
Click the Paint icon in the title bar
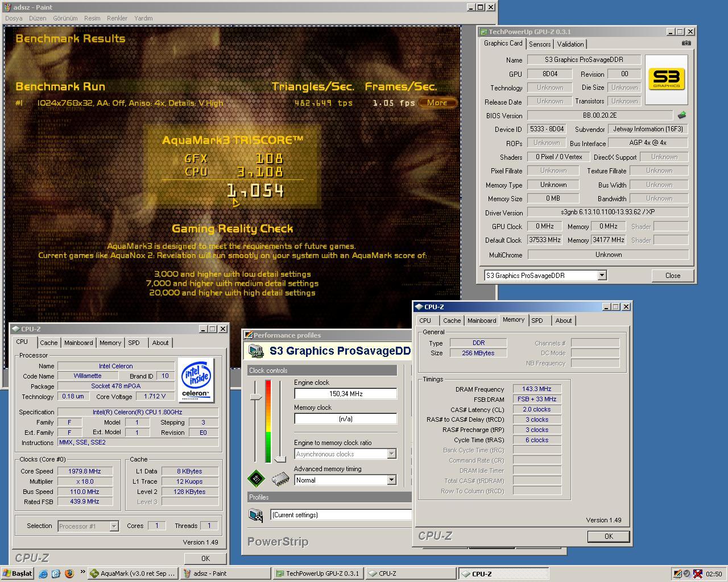(7, 7)
